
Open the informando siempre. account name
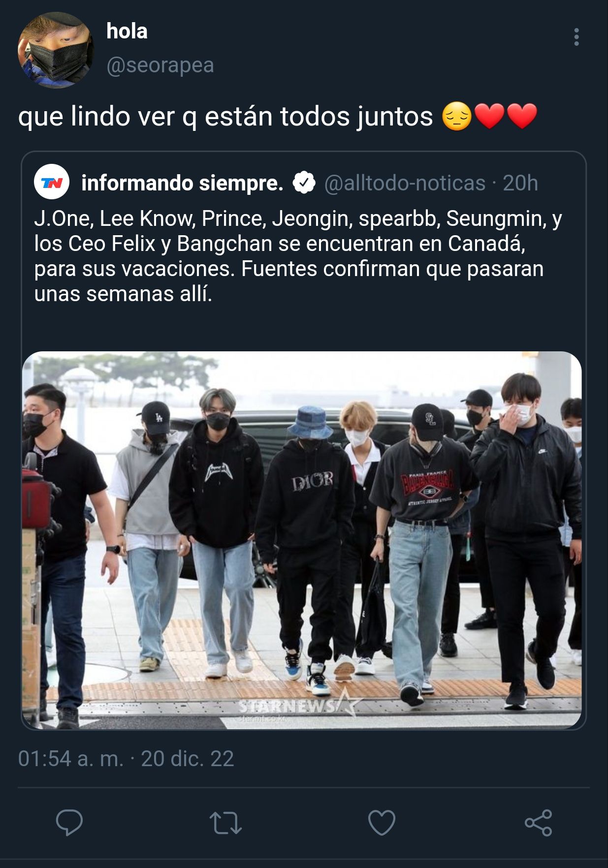coord(182,183)
